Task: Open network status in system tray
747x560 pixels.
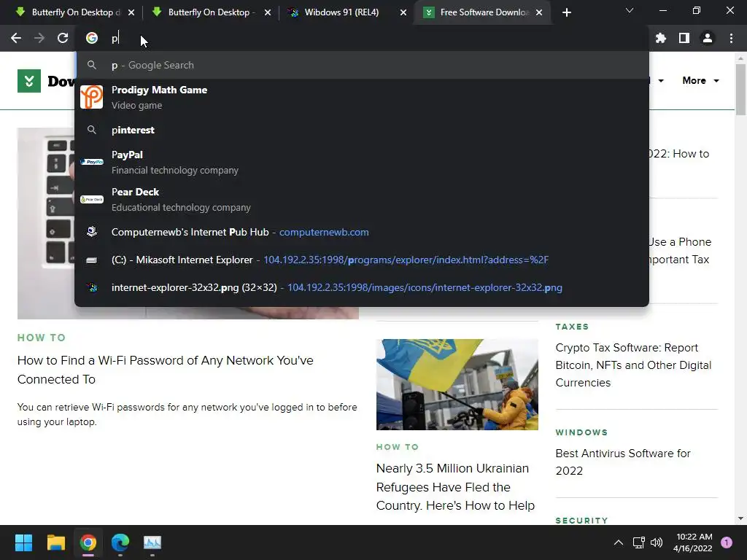Action: coord(638,542)
